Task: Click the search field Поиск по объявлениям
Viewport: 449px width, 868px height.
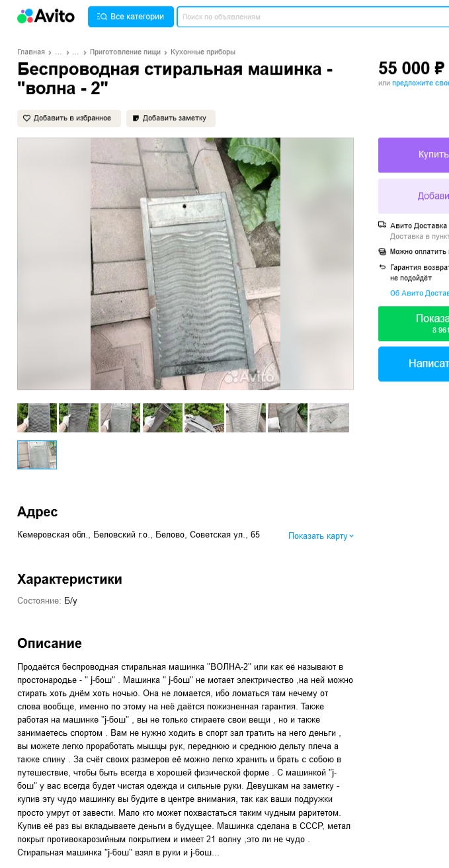Action: point(313,17)
